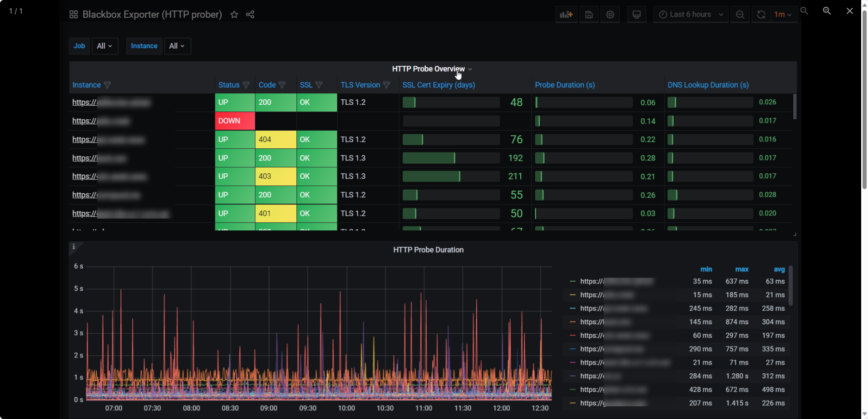The image size is (868, 419).
Task: Open the 1m refresh interval menu
Action: [x=783, y=15]
